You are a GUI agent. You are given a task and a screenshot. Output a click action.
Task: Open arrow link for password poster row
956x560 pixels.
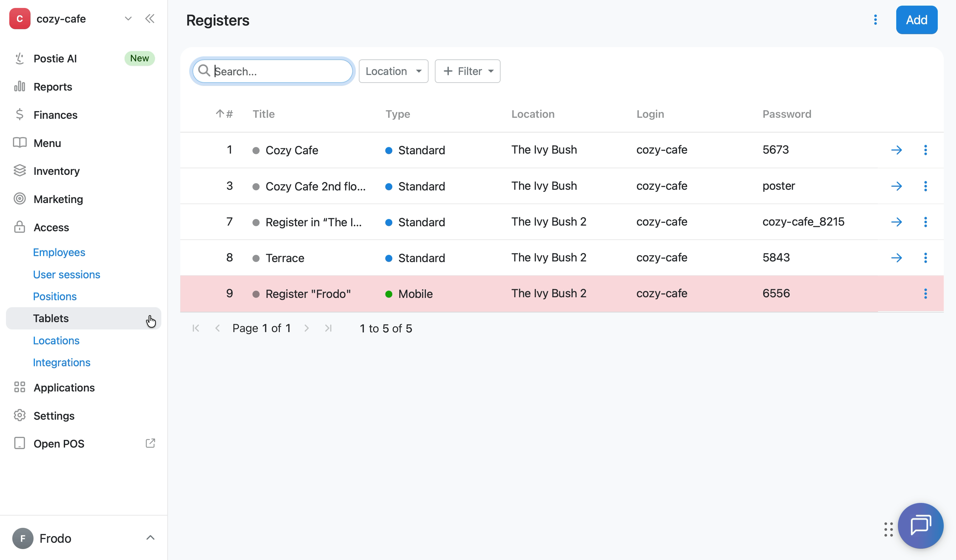(897, 186)
